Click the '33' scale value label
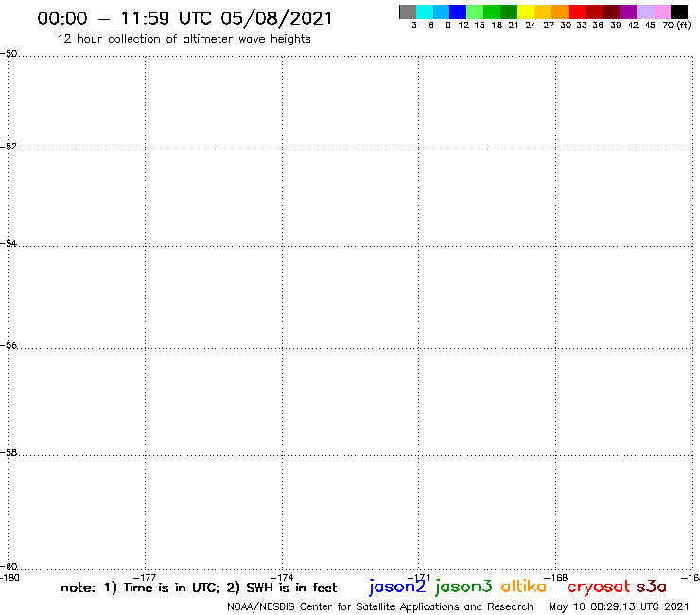700x615 pixels. point(582,26)
